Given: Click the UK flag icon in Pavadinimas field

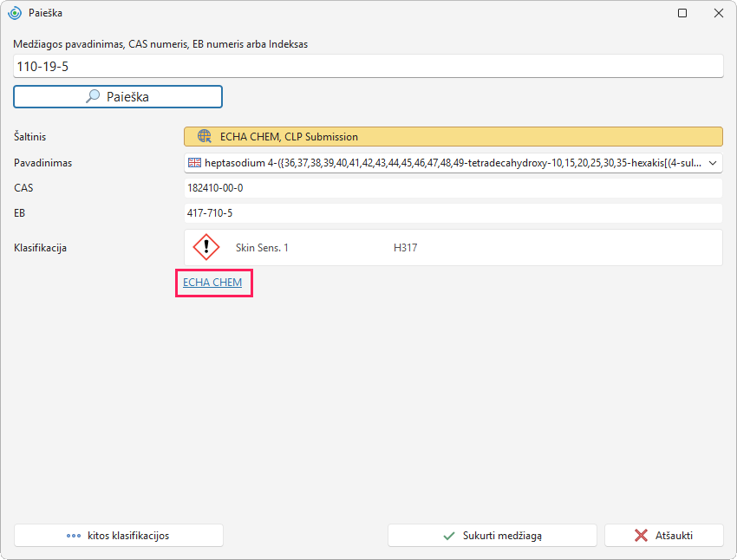Looking at the screenshot, I should pyautogui.click(x=194, y=163).
